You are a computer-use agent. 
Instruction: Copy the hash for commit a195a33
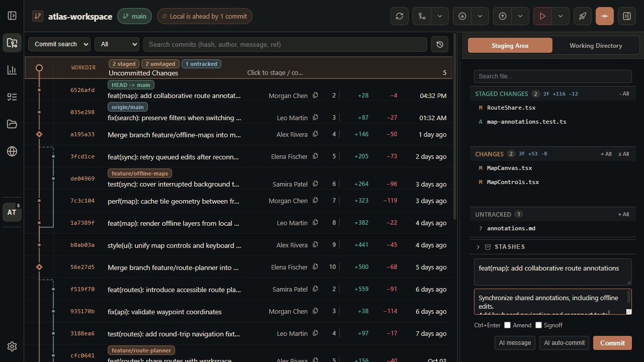click(315, 134)
